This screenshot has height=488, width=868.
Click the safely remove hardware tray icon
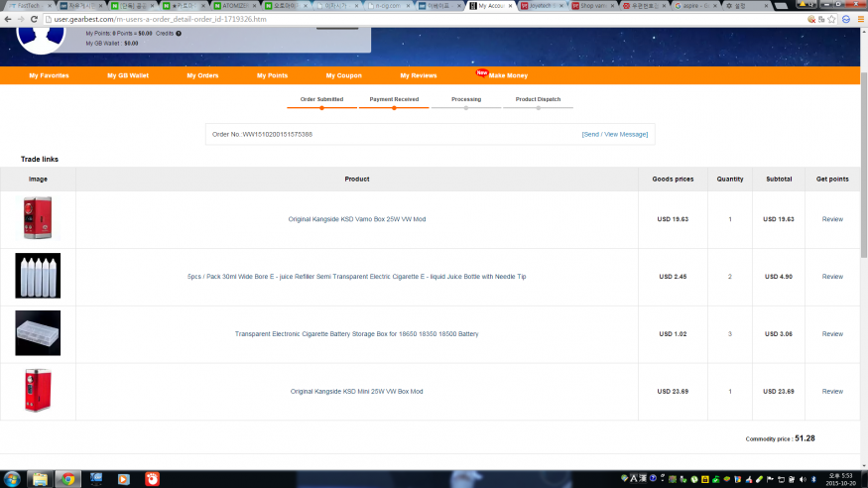click(682, 479)
